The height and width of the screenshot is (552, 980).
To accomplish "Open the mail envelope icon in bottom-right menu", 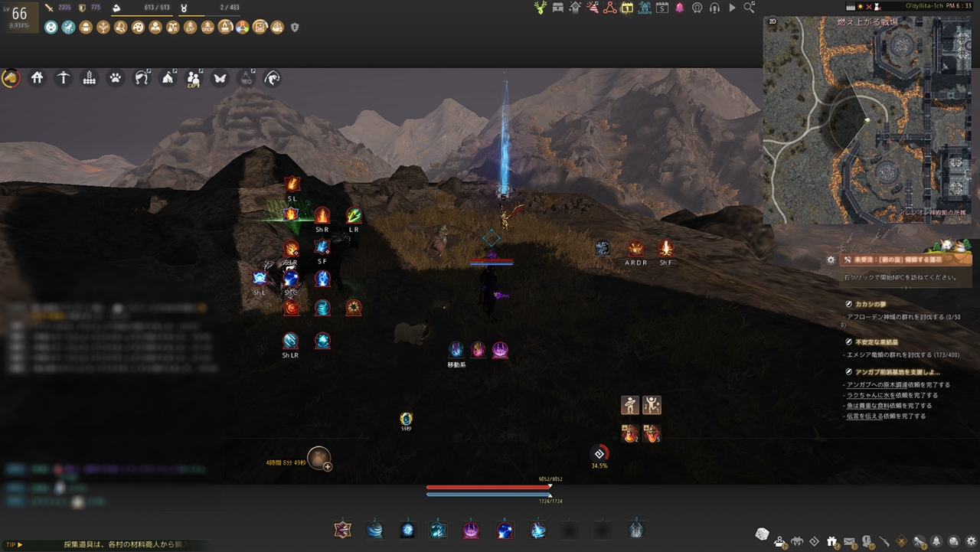I will pos(850,542).
